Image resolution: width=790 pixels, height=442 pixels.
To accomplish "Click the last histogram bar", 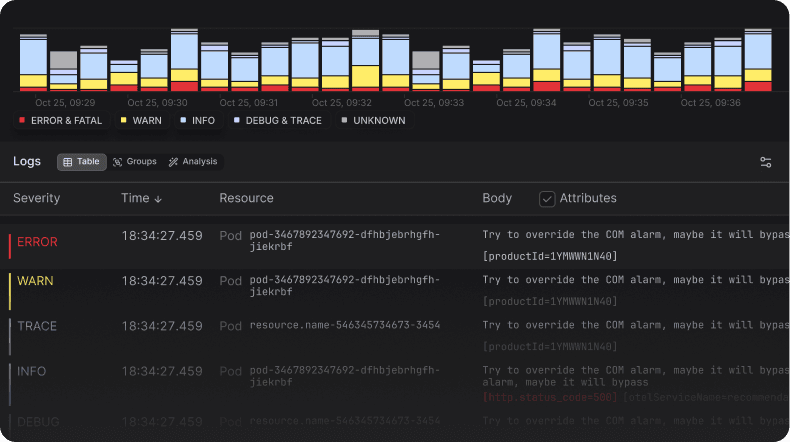I will [x=758, y=60].
